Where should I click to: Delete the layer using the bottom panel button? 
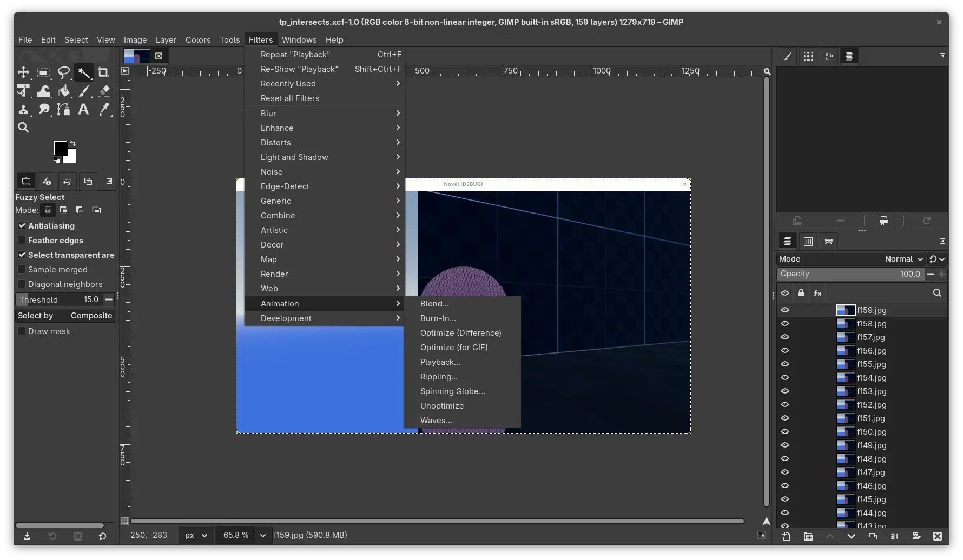(x=937, y=536)
